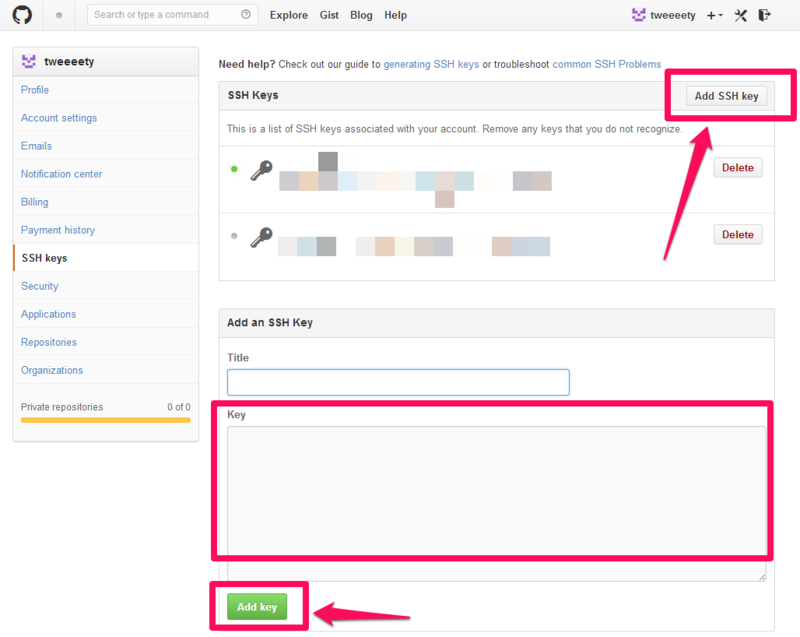800x637 pixels.
Task: Open Payment history in sidebar
Action: [x=106, y=230]
